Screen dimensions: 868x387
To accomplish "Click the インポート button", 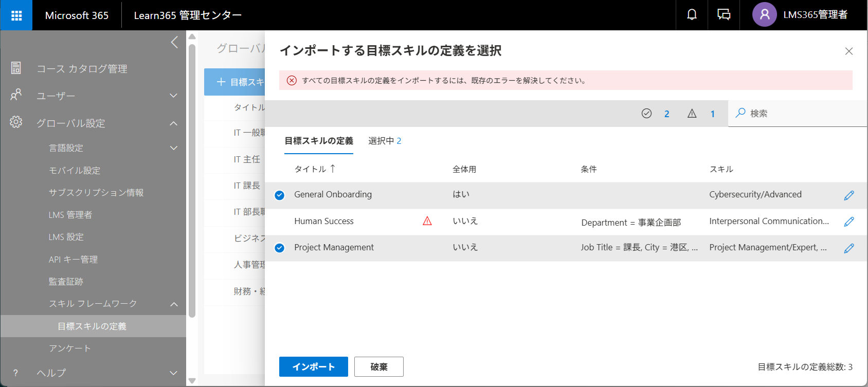I will point(314,366).
